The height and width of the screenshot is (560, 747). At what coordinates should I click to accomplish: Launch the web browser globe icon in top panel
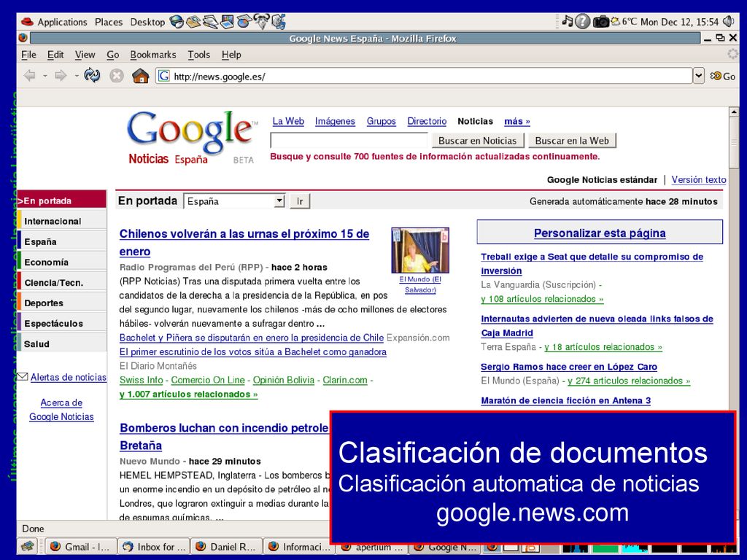tap(177, 22)
